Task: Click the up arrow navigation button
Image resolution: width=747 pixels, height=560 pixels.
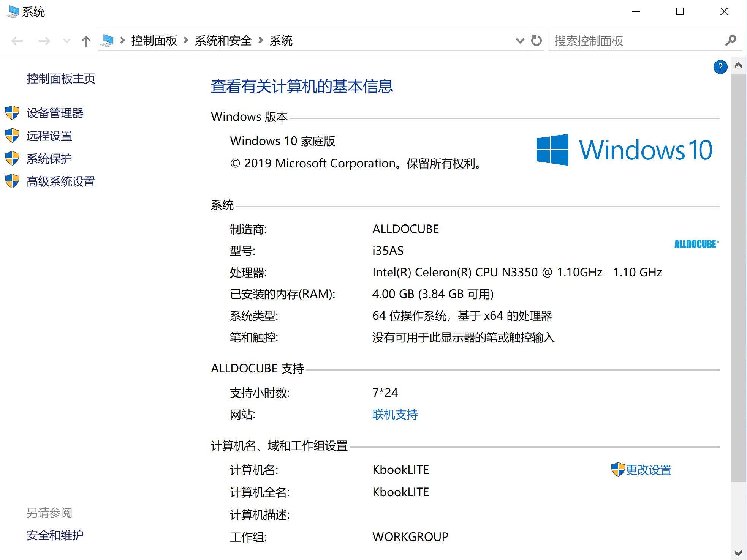Action: 86,41
